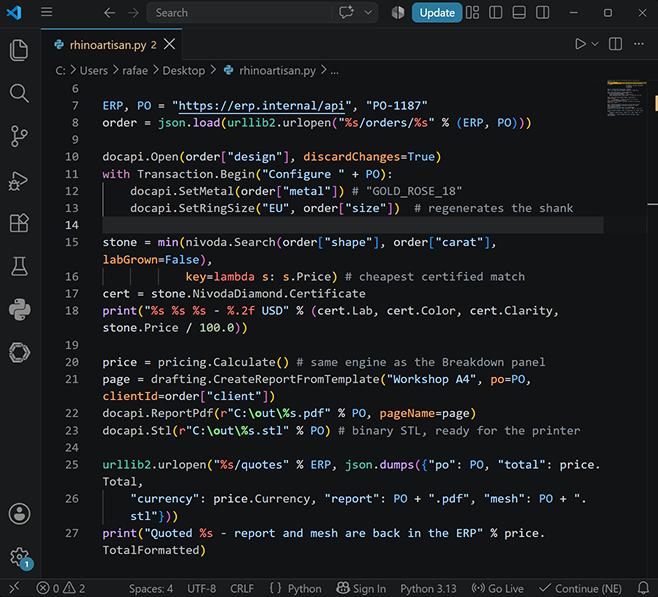Open the editor More Actions ellipsis

tap(639, 44)
